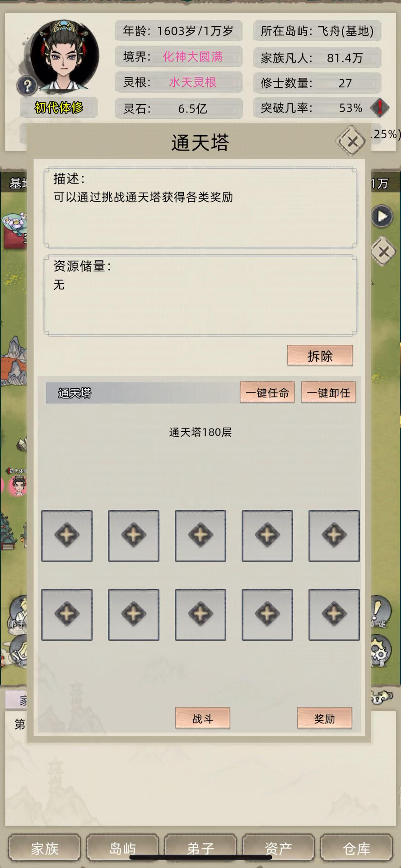Click the play arrow icon on right
This screenshot has height=868, width=401.
tap(382, 217)
